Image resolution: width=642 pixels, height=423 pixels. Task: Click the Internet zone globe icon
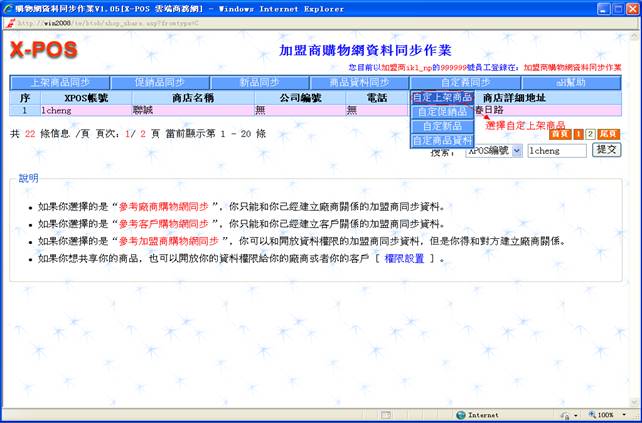pyautogui.click(x=461, y=414)
